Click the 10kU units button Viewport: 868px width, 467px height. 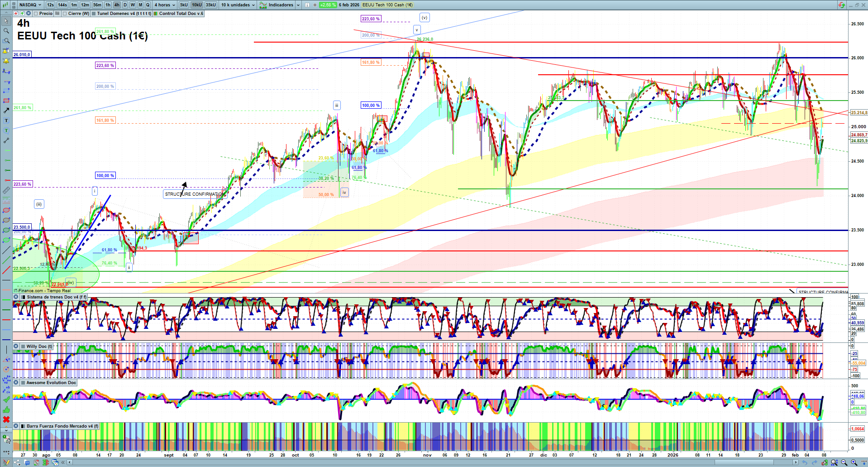(197, 5)
